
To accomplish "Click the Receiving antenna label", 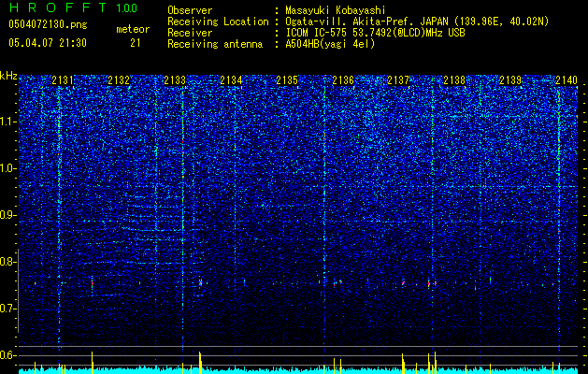I will point(215,44).
